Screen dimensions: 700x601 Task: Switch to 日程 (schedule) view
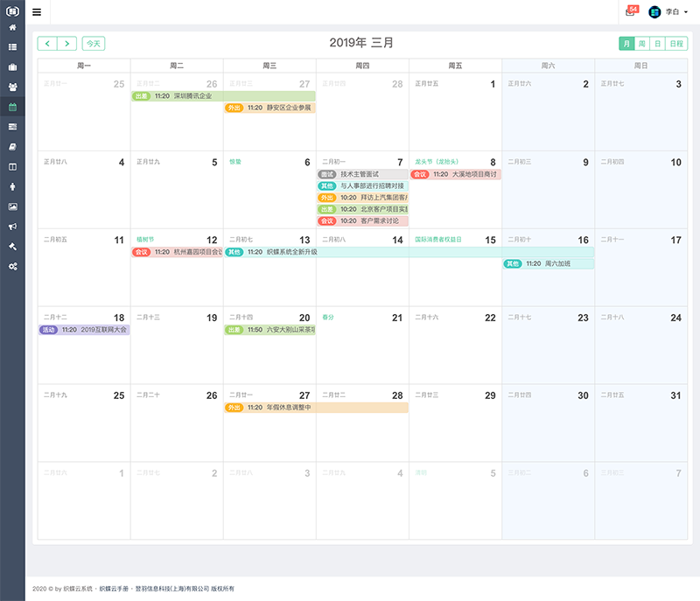pos(676,43)
